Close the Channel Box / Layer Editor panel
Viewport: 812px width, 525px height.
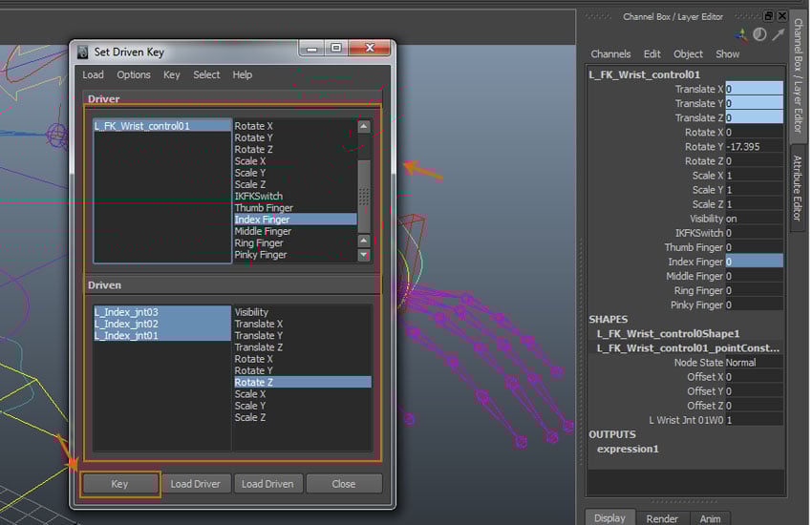[x=782, y=16]
